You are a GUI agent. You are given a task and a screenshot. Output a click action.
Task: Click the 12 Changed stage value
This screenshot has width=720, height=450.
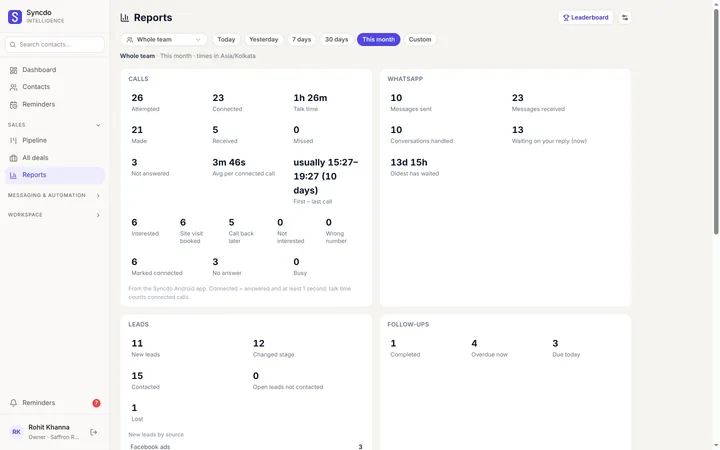259,343
